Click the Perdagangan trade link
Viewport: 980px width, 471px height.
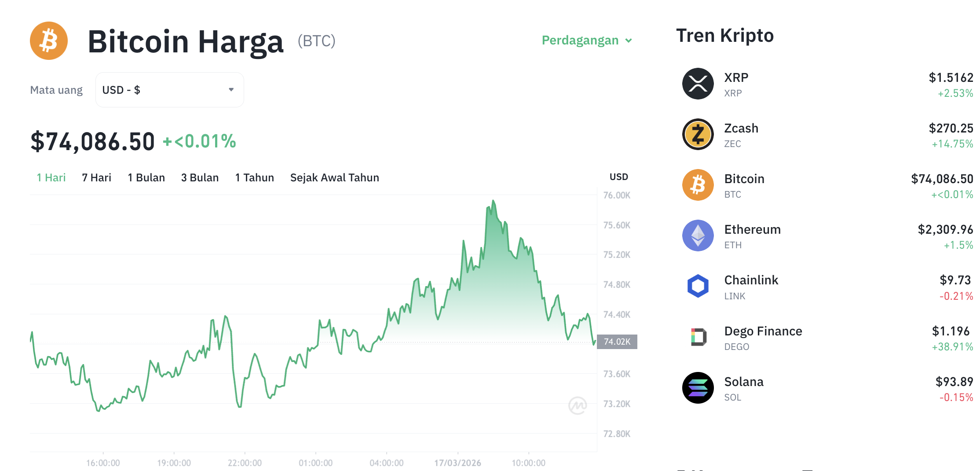(580, 40)
